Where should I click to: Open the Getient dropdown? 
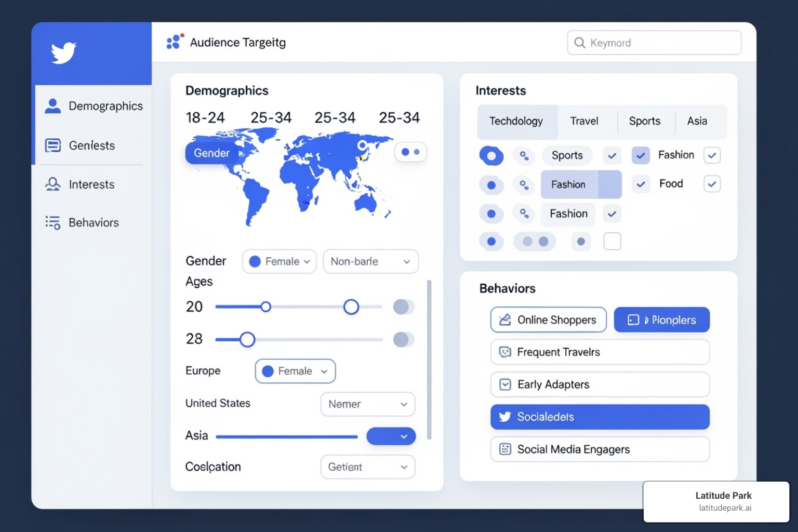click(x=367, y=467)
